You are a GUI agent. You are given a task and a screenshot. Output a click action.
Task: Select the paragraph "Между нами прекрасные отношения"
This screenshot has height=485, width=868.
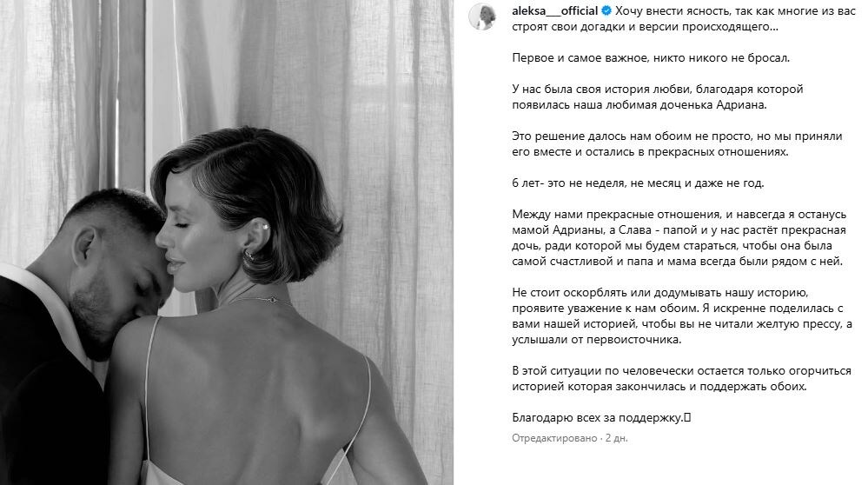point(679,238)
